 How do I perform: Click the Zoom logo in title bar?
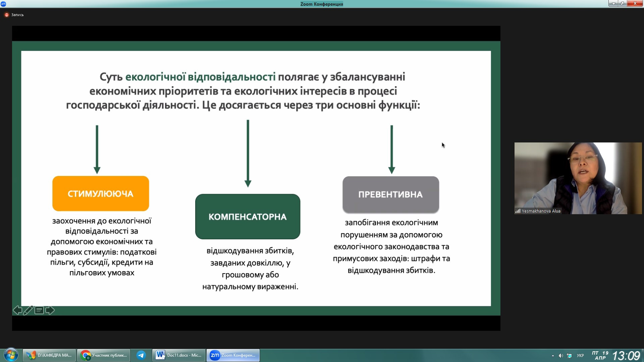click(x=3, y=4)
